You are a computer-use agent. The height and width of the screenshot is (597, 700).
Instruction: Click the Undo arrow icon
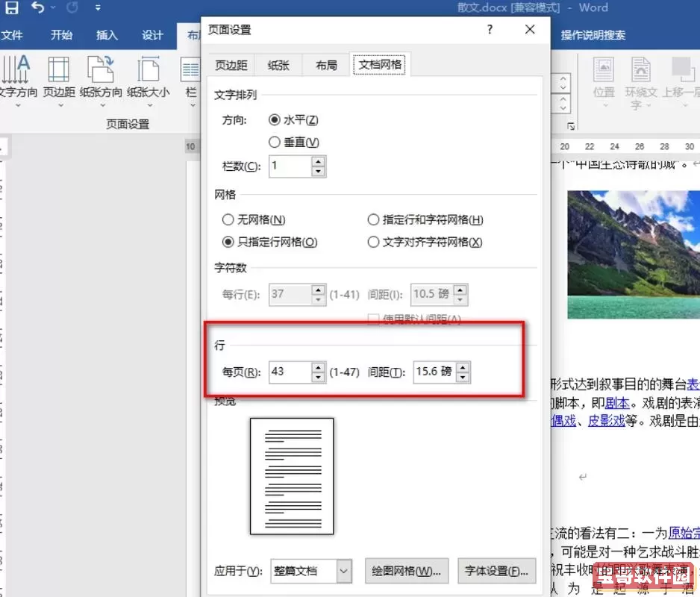pyautogui.click(x=38, y=7)
